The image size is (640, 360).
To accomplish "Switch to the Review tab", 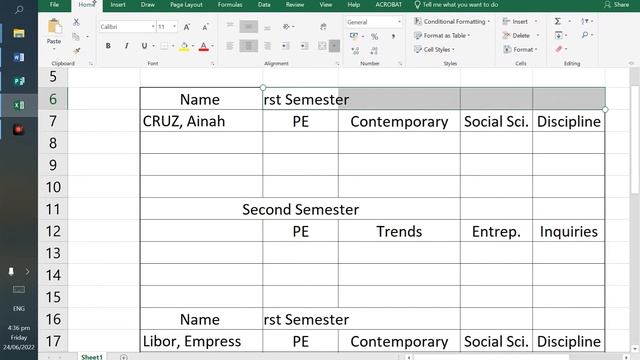I will (x=295, y=4).
